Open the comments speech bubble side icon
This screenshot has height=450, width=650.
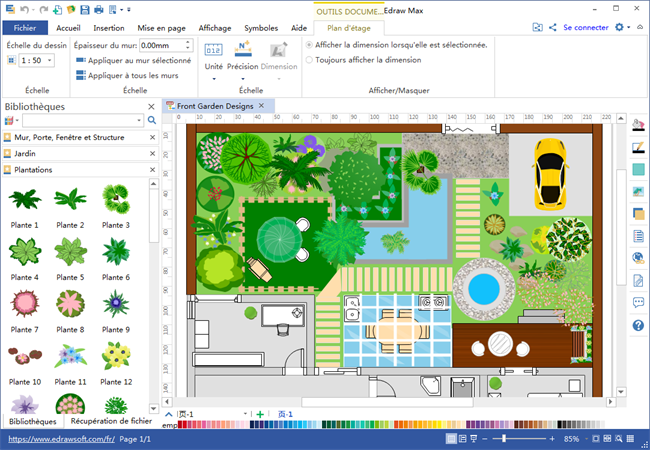639,302
